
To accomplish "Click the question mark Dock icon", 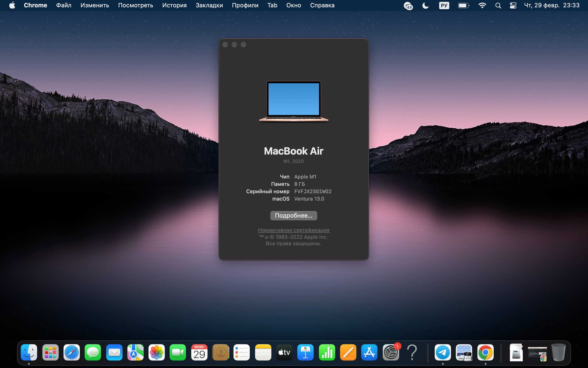I will tap(412, 352).
